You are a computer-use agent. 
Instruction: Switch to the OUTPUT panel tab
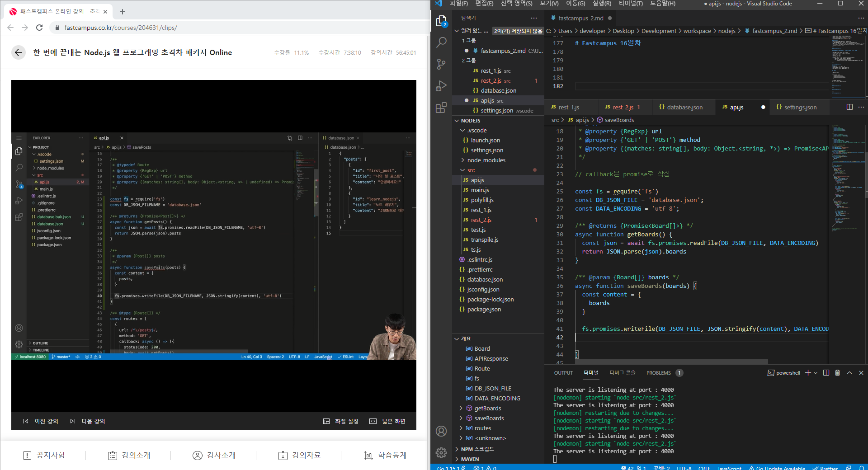click(x=563, y=373)
